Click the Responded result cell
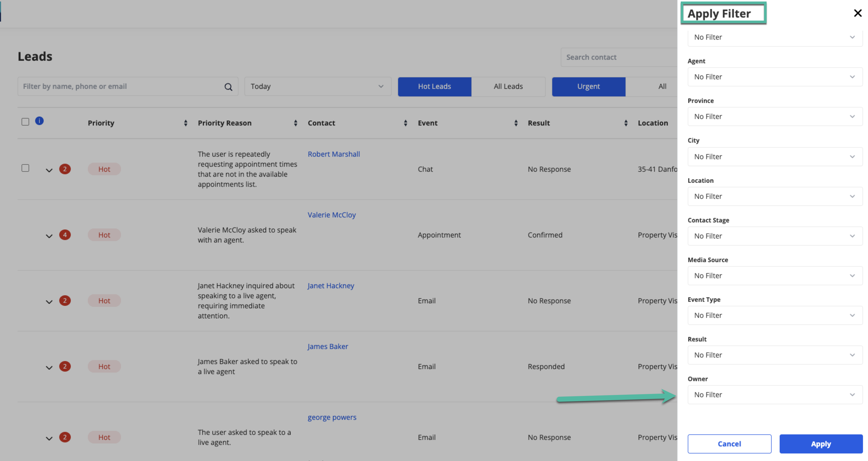 546,366
